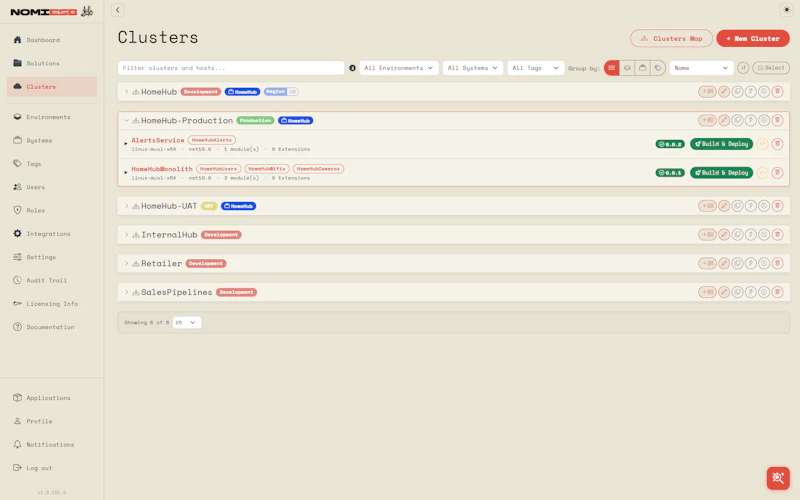Open the Clusters Map button
Screen dimensions: 800x500
coord(671,38)
